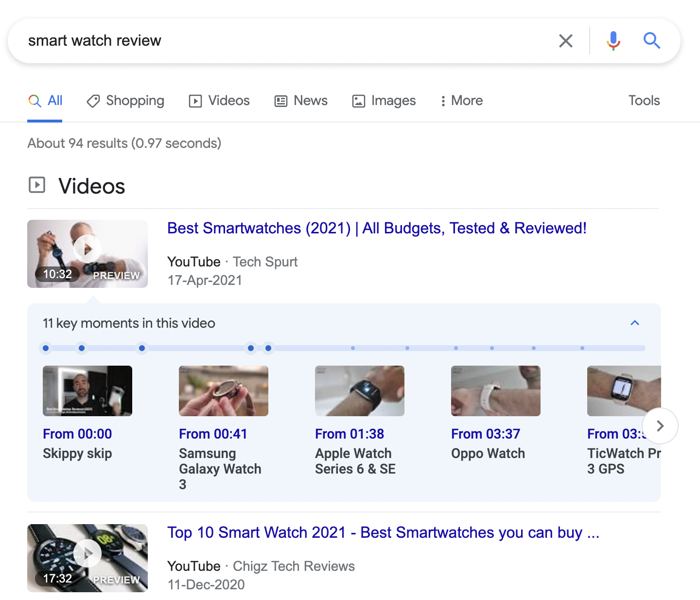
Task: Open the Skippy skip moment thumbnail
Action: coord(87,391)
